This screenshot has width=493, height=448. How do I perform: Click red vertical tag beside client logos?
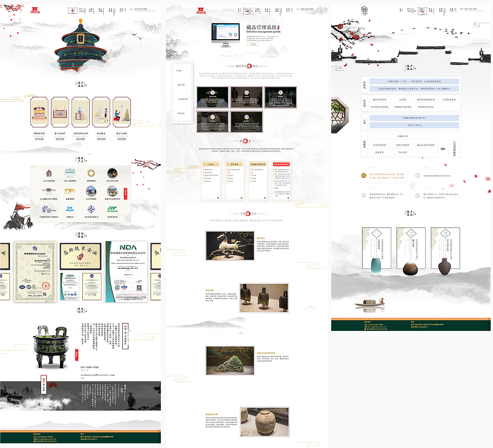tap(125, 193)
